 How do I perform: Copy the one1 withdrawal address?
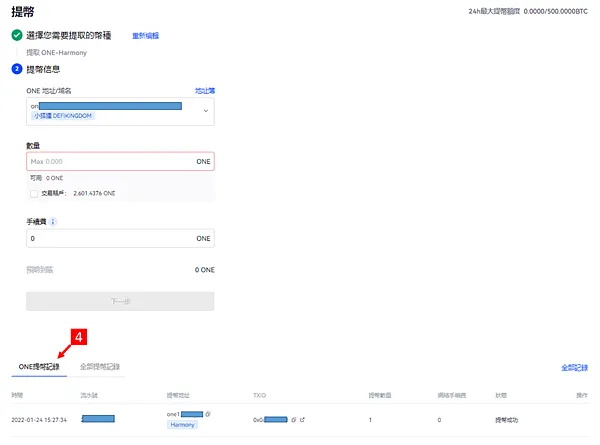(x=208, y=414)
